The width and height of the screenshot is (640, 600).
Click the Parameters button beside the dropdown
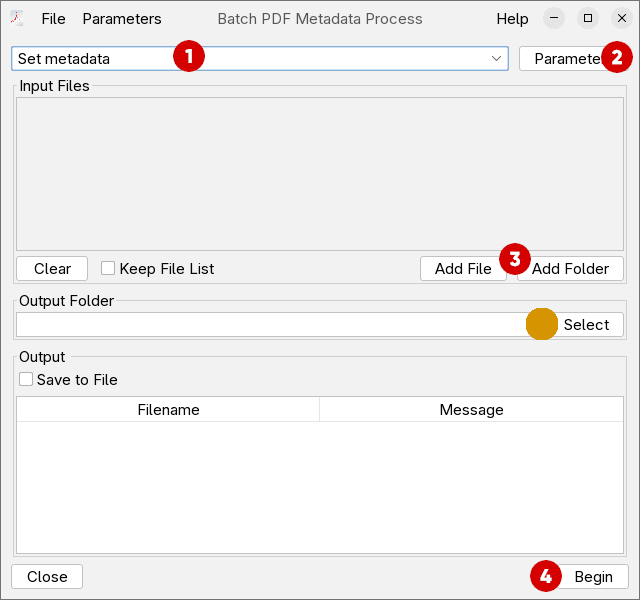click(573, 59)
